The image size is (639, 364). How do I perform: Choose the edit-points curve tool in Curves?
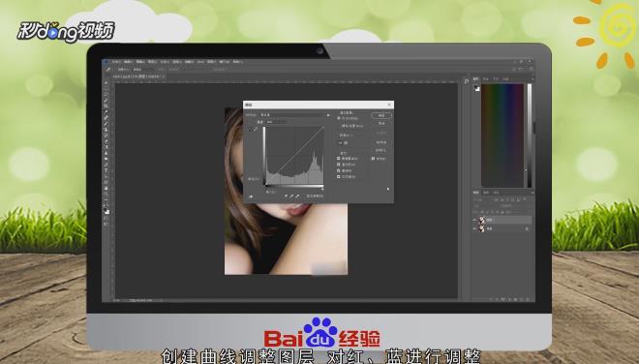tap(250, 128)
